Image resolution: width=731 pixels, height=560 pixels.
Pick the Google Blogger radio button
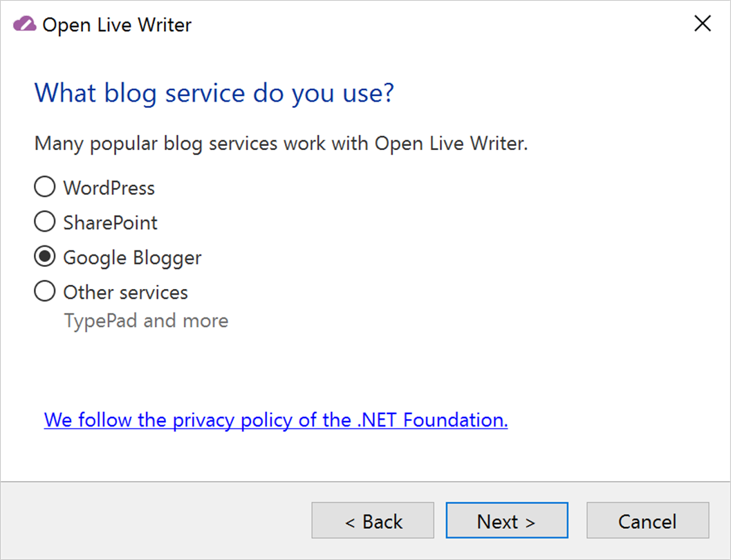pos(45,257)
